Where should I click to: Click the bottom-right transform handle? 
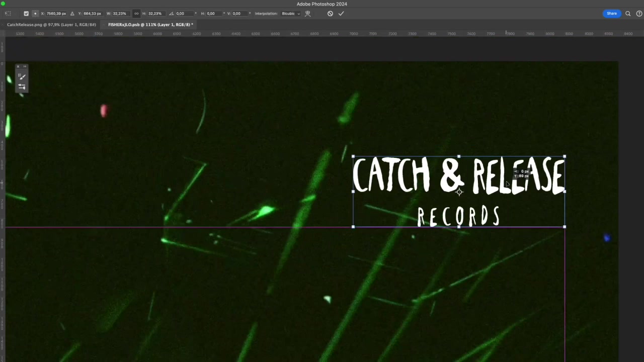point(565,227)
